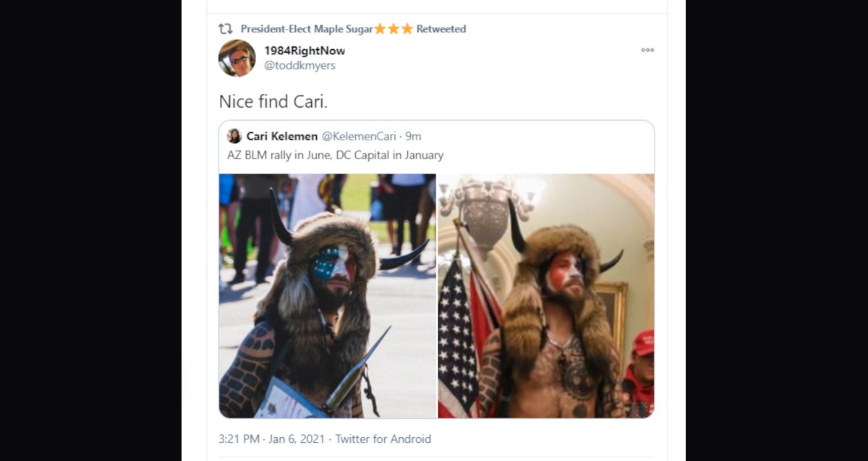Screen dimensions: 868x461
Task: Open Cari Kelemen's name in quoted tweet
Action: click(282, 136)
